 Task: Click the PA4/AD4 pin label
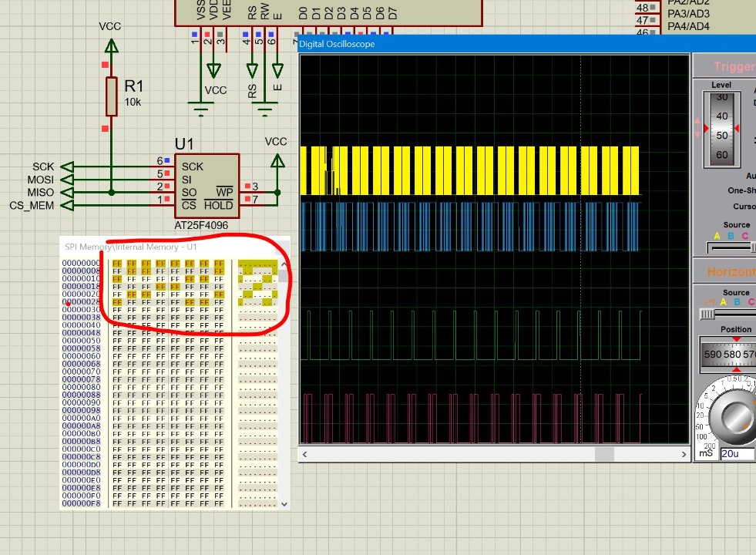pyautogui.click(x=688, y=26)
